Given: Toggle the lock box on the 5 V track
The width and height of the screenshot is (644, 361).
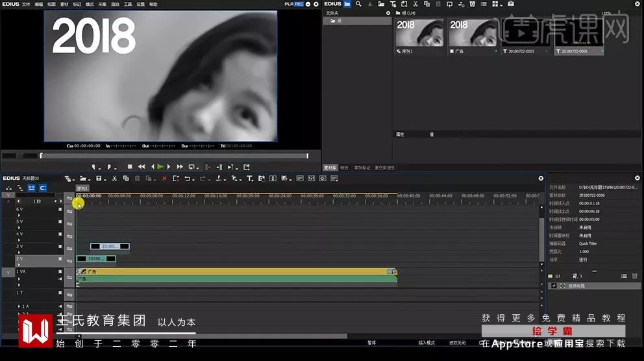Looking at the screenshot, I should point(60,221).
